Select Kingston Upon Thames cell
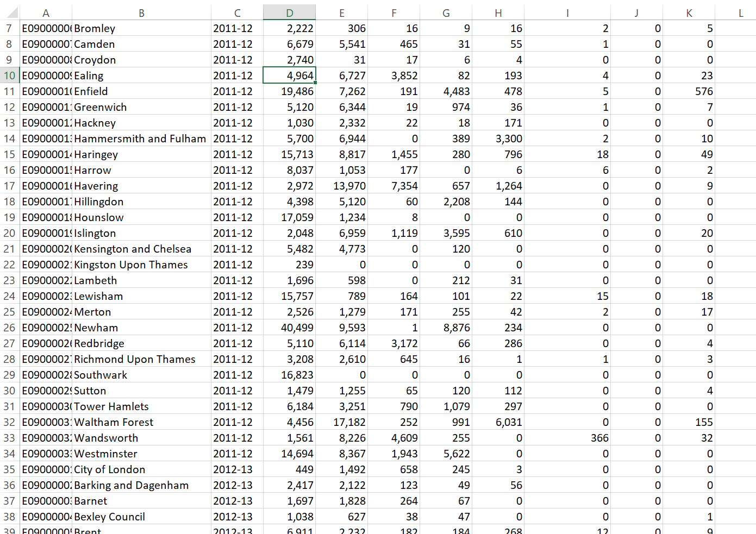This screenshot has width=756, height=534. tap(141, 265)
